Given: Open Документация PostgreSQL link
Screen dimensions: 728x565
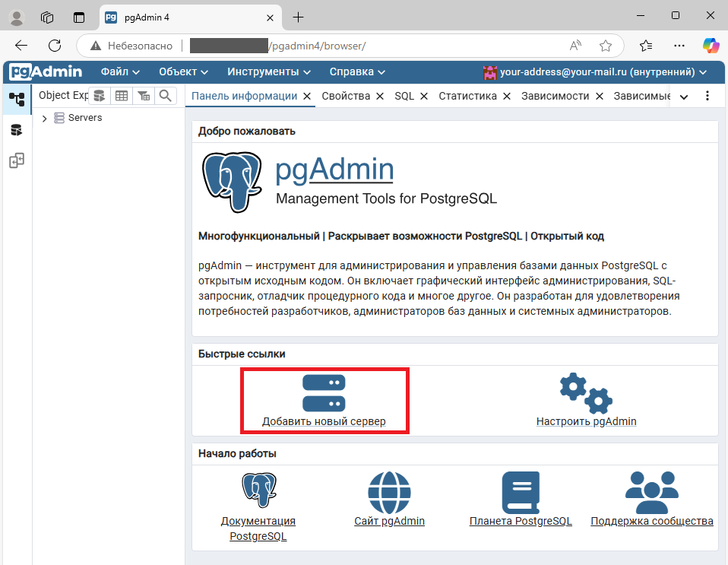Looking at the screenshot, I should tap(258, 528).
